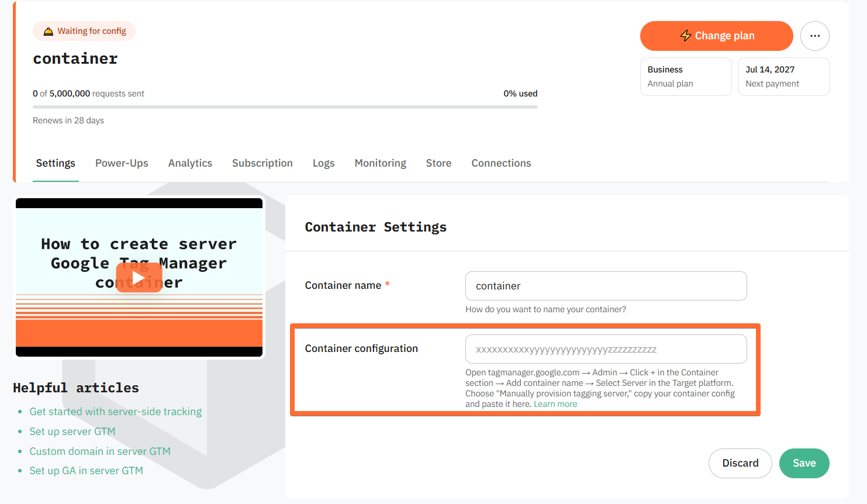Go to the Subscription tab

262,163
